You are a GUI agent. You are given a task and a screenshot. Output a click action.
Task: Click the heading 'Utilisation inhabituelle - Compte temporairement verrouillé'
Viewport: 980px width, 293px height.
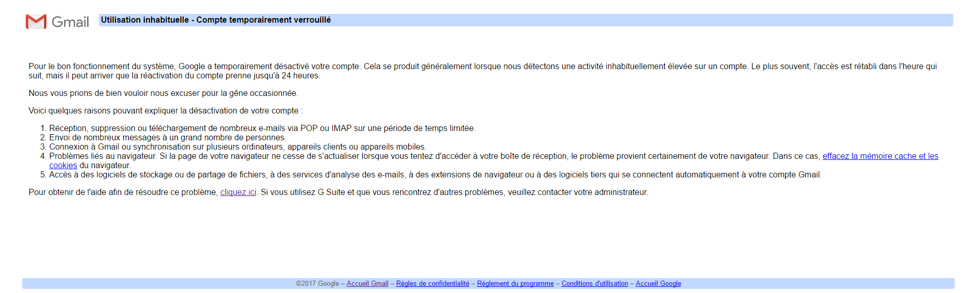216,20
